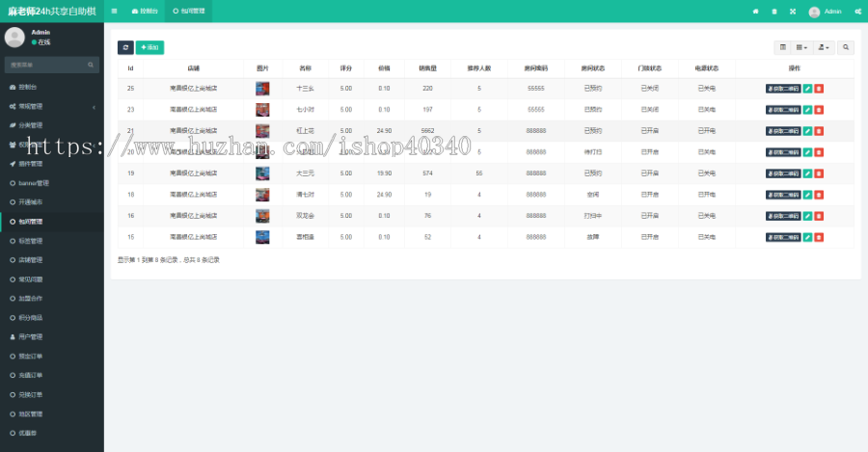Open 控制台 in the sidebar
Image resolution: width=868 pixels, height=452 pixels.
coord(52,87)
